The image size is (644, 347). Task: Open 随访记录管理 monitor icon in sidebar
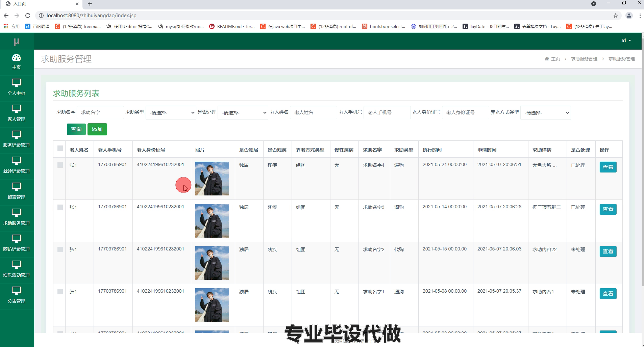16,239
